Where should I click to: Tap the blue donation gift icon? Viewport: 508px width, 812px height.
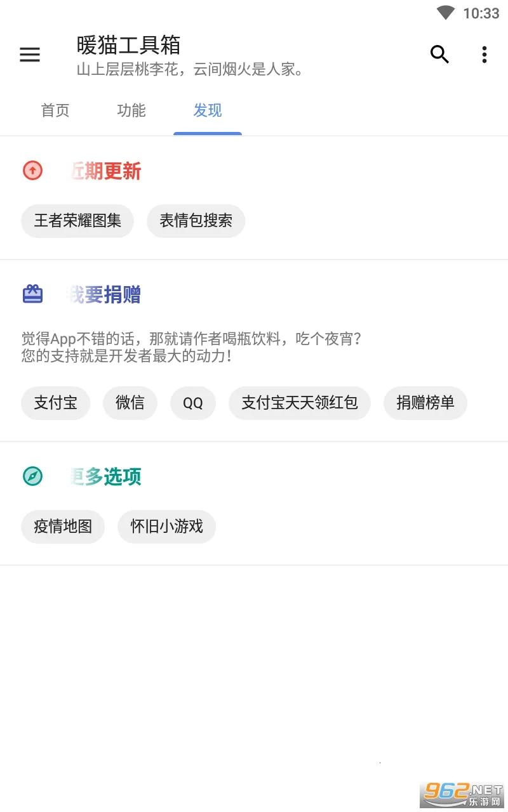point(32,294)
